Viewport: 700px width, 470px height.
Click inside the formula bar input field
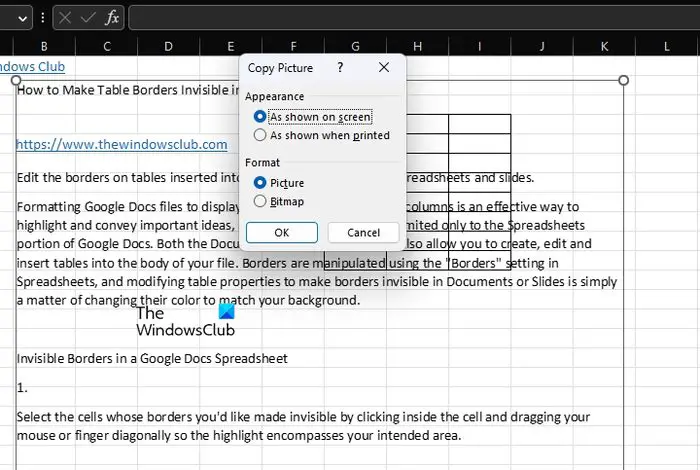(x=414, y=18)
